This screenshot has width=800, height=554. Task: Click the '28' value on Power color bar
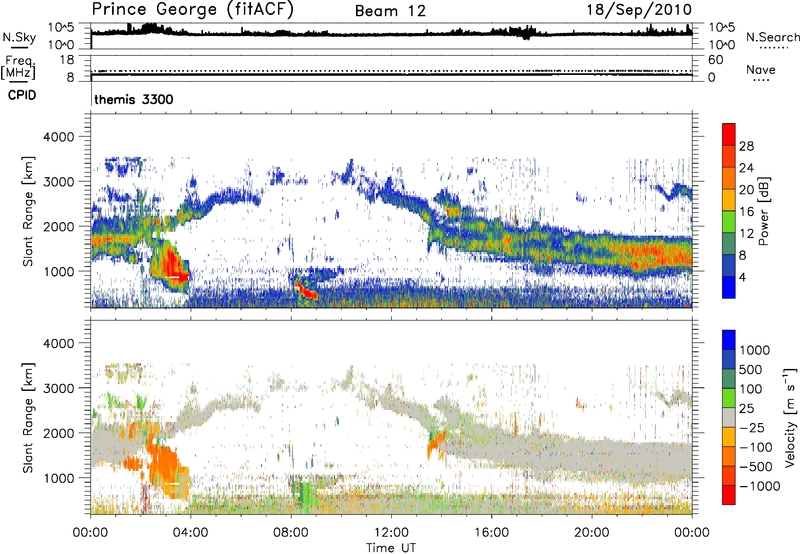click(x=746, y=146)
